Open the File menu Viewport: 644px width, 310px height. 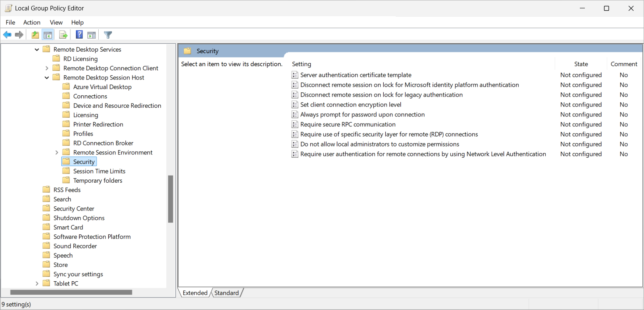coord(10,22)
